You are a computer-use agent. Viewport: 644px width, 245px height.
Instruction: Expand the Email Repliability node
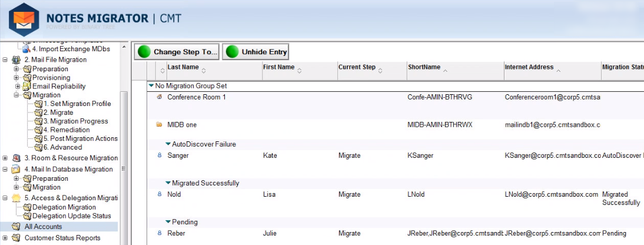coord(16,87)
